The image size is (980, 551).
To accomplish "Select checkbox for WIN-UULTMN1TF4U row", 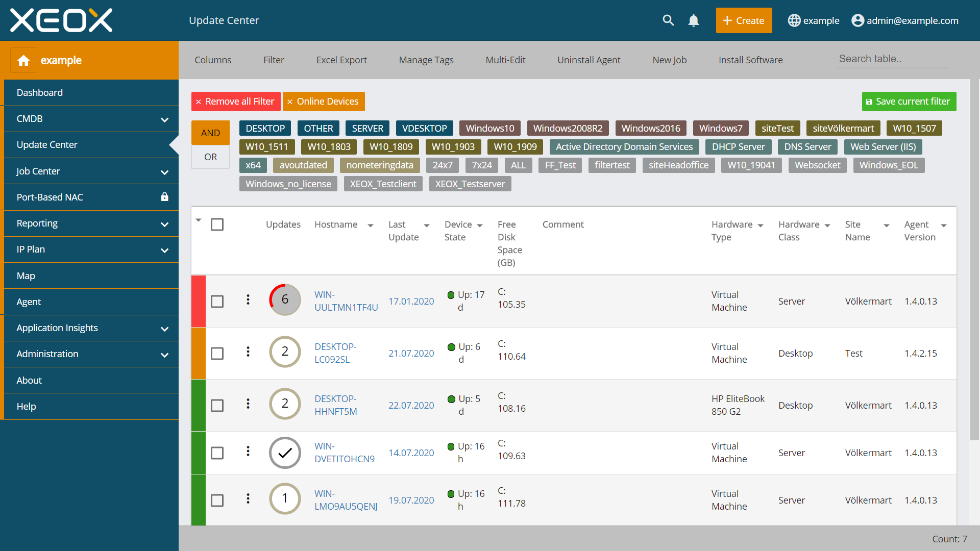I will pos(217,302).
